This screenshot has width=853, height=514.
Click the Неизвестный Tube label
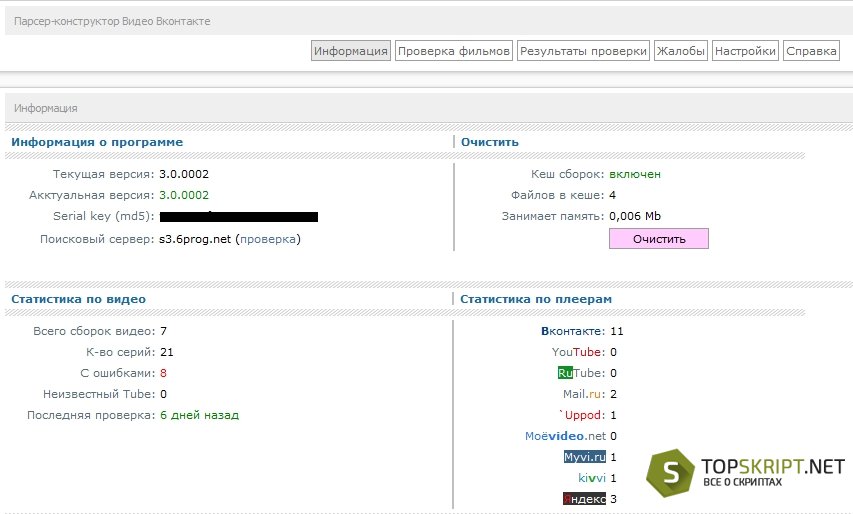click(x=99, y=394)
